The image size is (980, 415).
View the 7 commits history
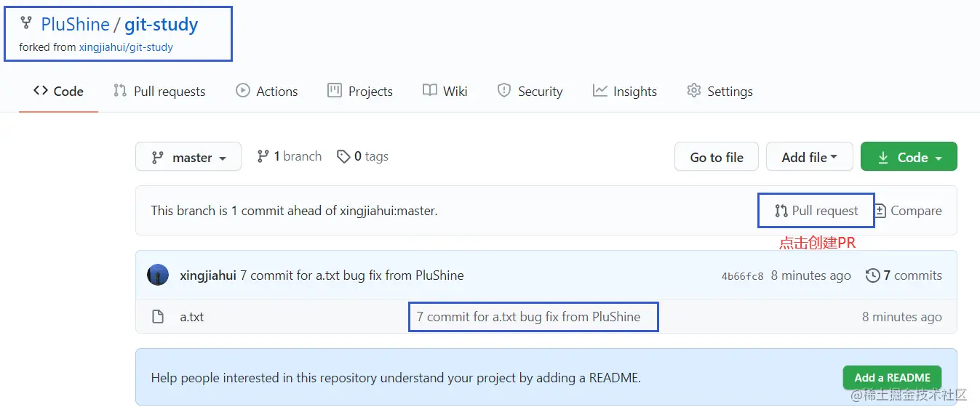(x=904, y=275)
